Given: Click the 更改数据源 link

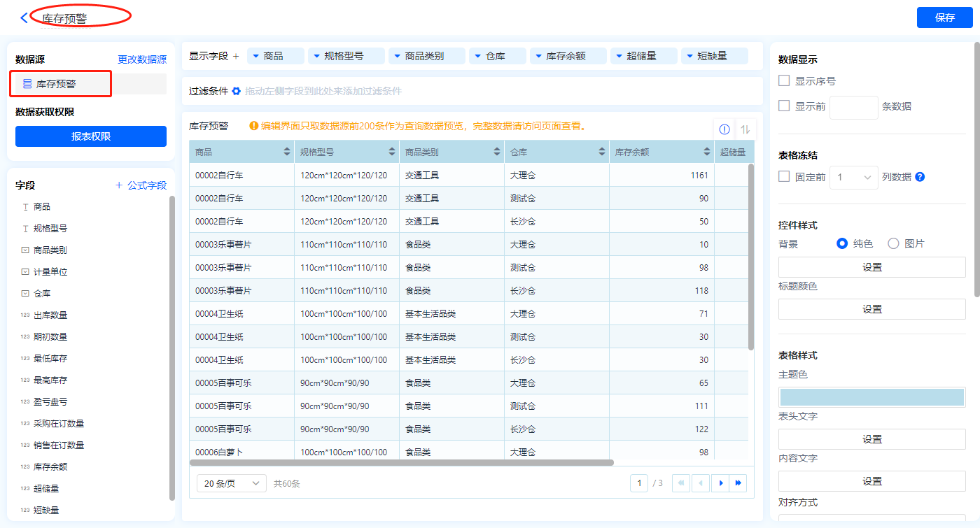Looking at the screenshot, I should click(x=142, y=60).
